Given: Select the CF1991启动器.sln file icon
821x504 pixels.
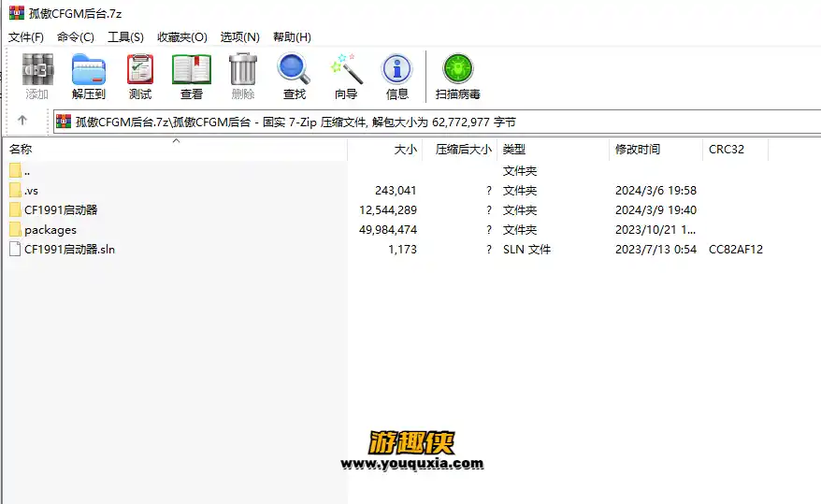Looking at the screenshot, I should pyautogui.click(x=15, y=249).
